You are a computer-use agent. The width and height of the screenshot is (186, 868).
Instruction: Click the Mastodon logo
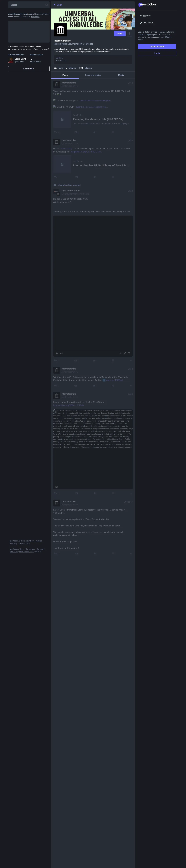pyautogui.click(x=147, y=5)
